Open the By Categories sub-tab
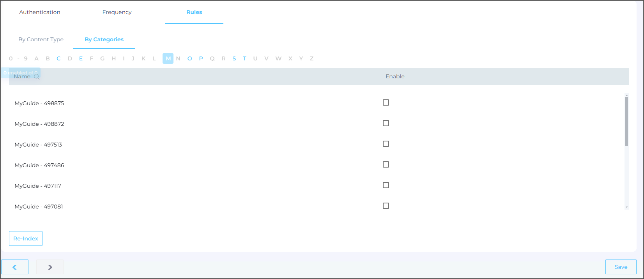Screen dimensions: 644x279 click(104, 39)
